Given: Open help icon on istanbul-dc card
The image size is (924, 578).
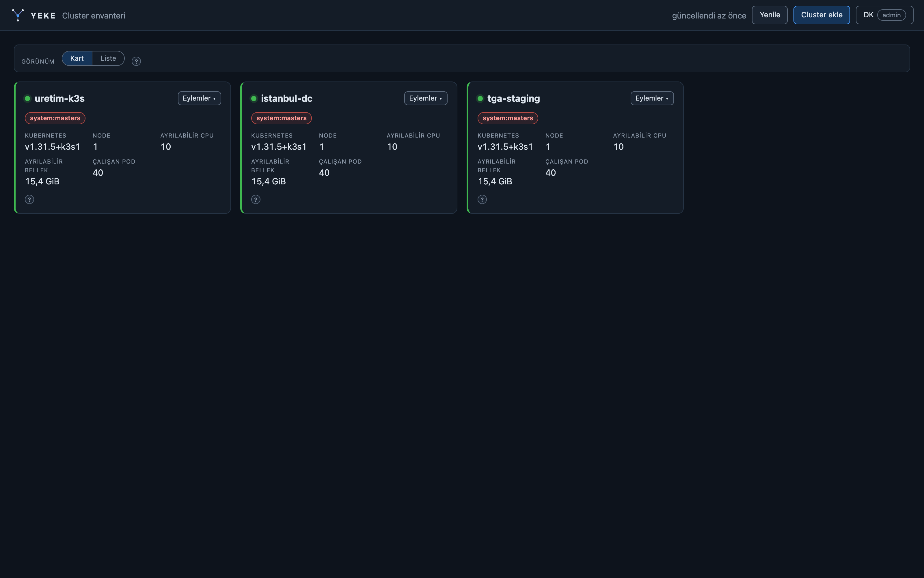Looking at the screenshot, I should (256, 199).
